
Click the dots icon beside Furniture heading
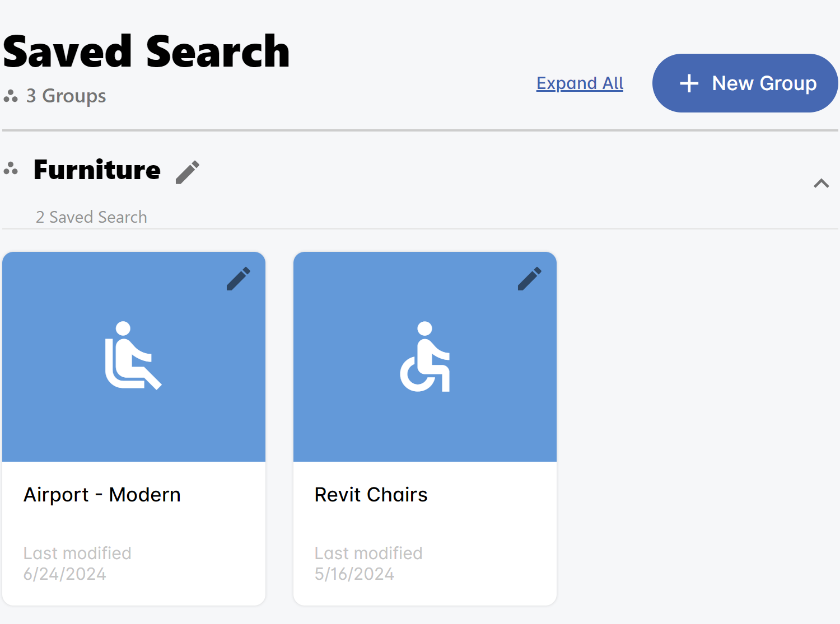tap(11, 168)
